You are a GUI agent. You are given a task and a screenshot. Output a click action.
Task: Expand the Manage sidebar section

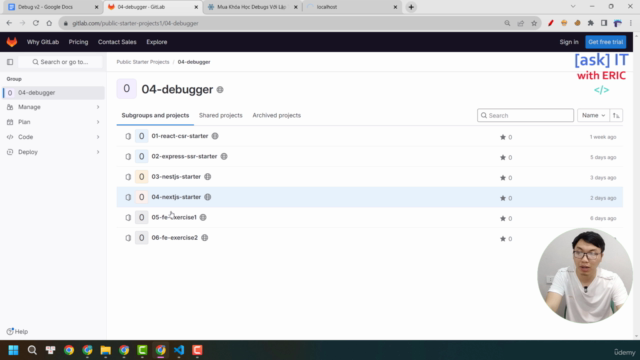click(53, 107)
